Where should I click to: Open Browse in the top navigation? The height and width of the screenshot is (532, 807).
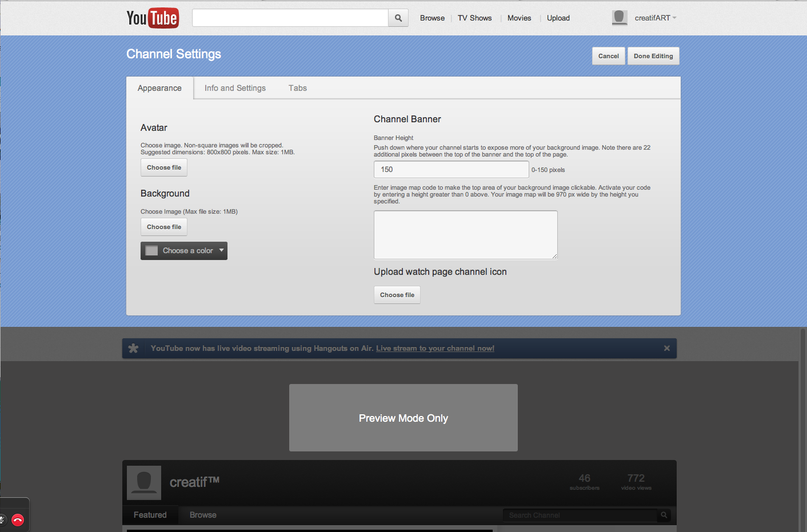(x=432, y=18)
